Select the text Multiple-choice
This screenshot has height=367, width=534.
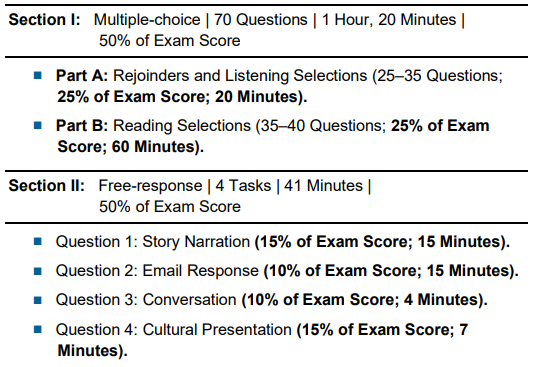click(147, 20)
